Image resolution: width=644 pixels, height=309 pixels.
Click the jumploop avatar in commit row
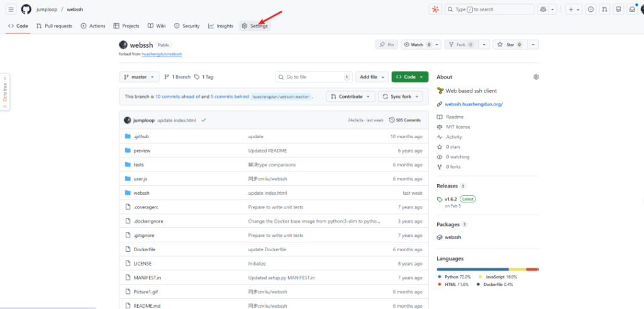coord(127,120)
